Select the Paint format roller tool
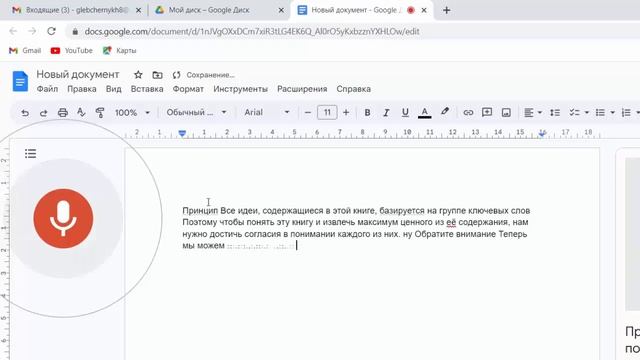Screen dimensions: 640x360 tap(100, 112)
